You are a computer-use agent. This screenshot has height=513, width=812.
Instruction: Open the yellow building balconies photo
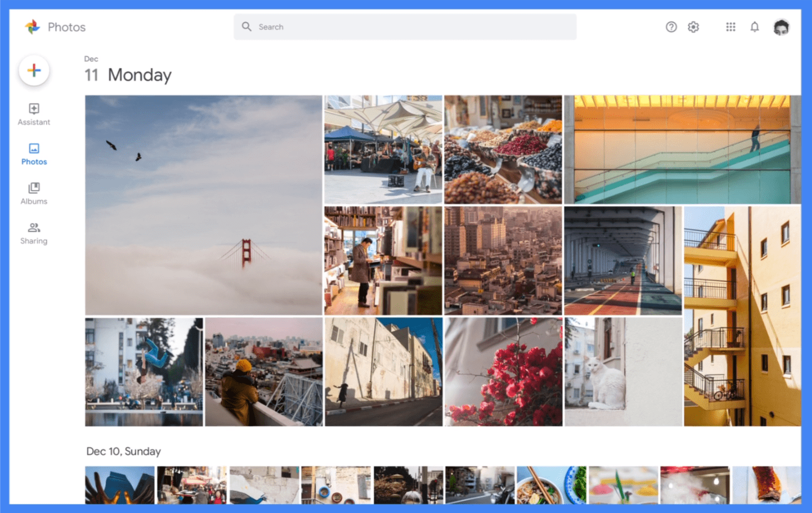point(742,316)
